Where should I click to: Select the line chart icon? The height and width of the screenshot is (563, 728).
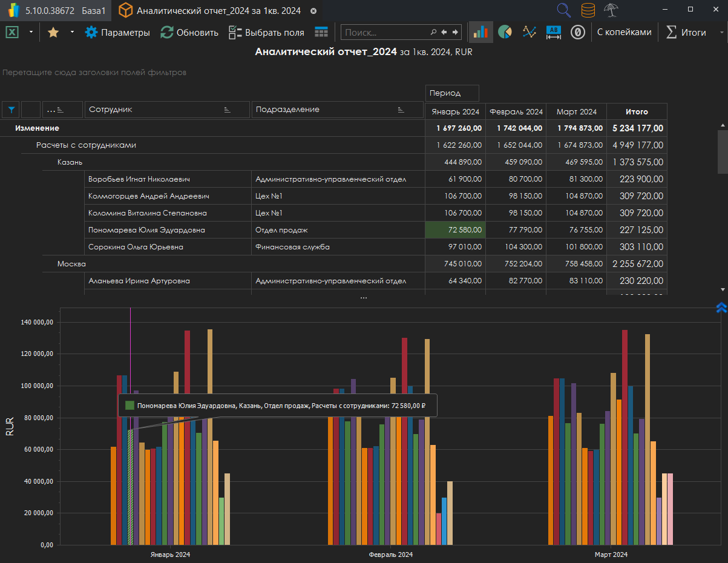[x=530, y=33]
